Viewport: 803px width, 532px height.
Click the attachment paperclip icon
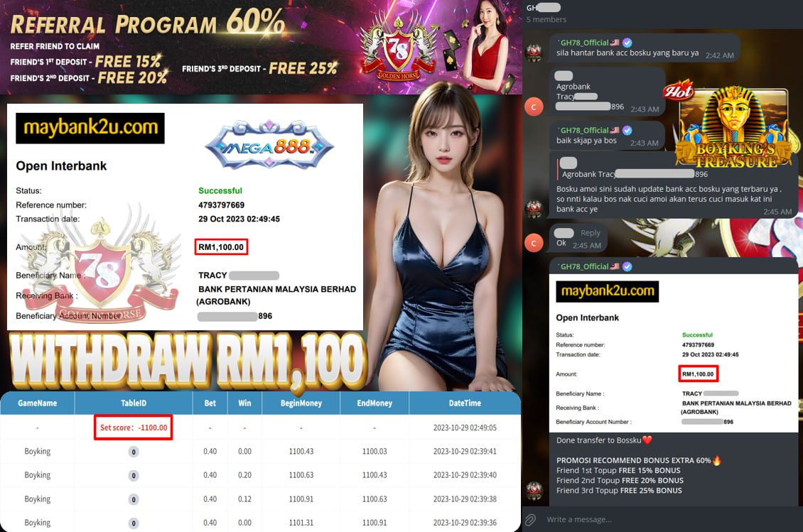(531, 520)
